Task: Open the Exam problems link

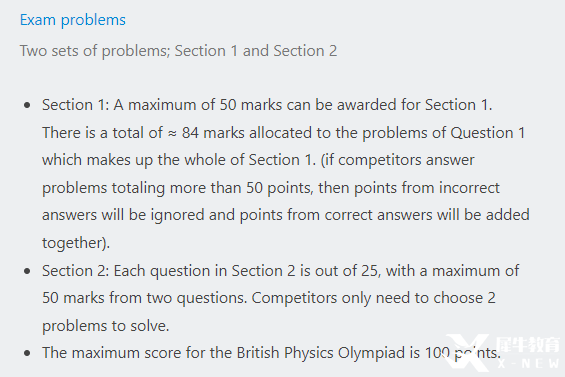Action: click(x=73, y=20)
